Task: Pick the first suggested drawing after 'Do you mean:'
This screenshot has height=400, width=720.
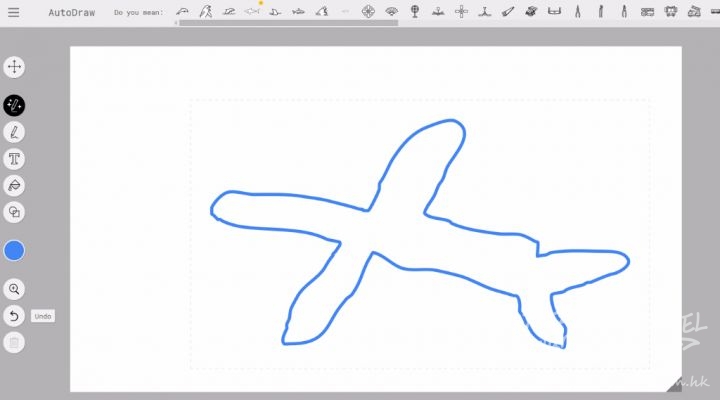Action: pyautogui.click(x=183, y=12)
